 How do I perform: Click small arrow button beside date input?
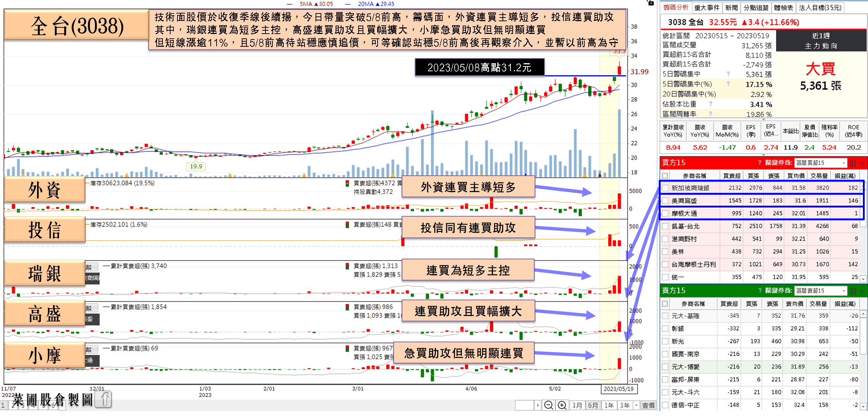point(538,405)
